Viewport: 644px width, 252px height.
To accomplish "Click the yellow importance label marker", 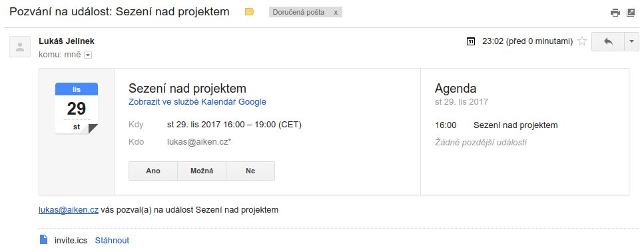I will [249, 12].
